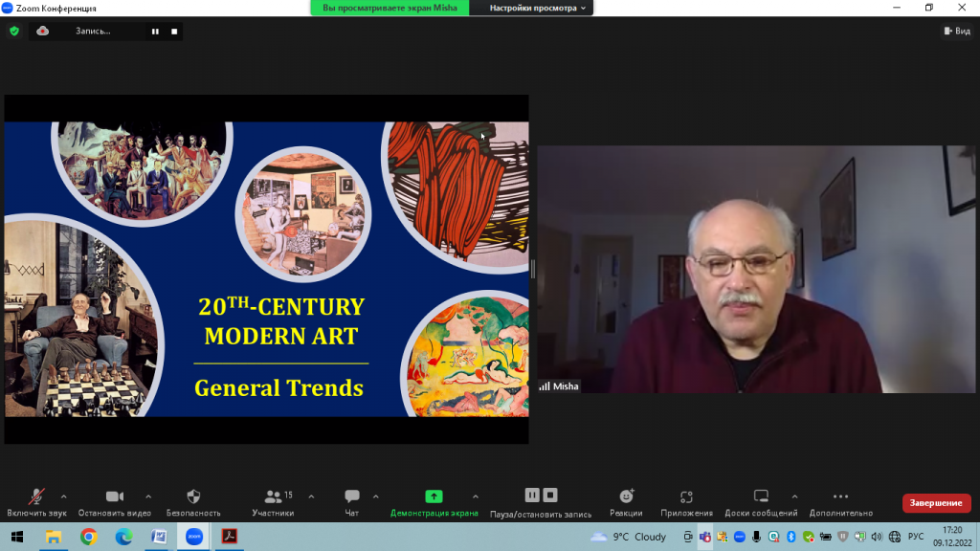Click the red Завершение end button
The width and height of the screenshot is (980, 551).
[x=936, y=503]
